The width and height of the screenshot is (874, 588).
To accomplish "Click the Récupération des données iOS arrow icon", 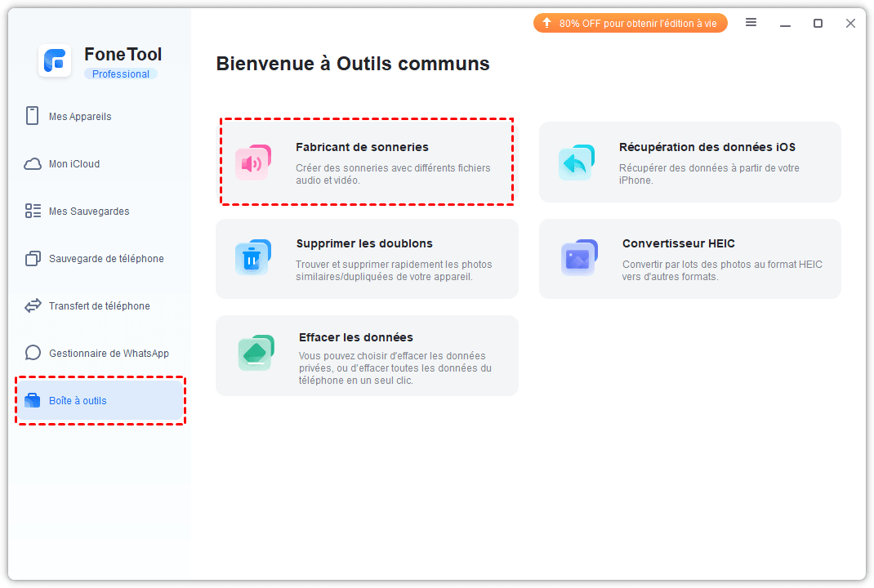I will 577,163.
